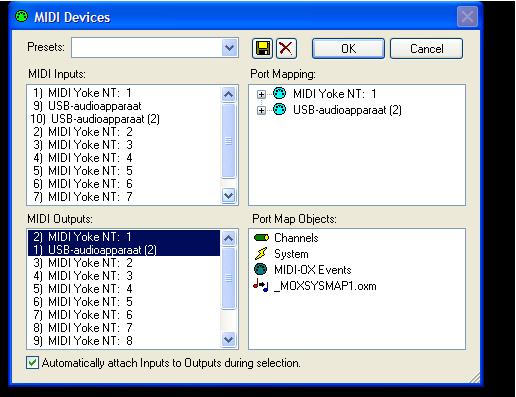Click the MIDI Outputs scrollbar thumb
This screenshot has height=397, width=516.
point(229,278)
